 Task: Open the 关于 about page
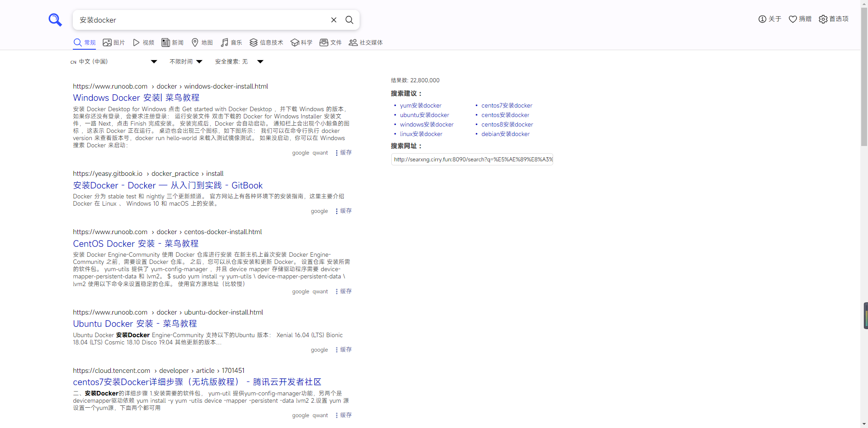tap(770, 19)
